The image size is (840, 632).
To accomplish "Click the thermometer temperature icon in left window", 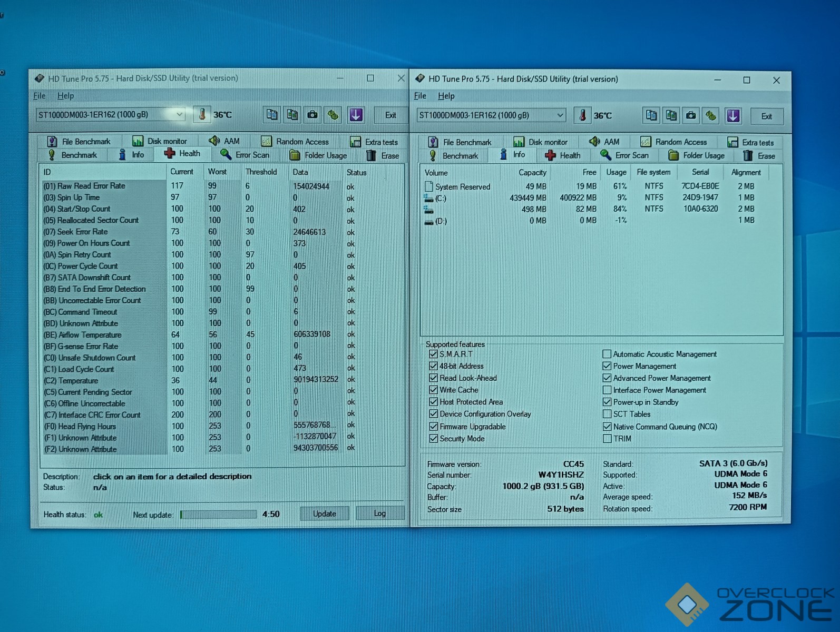I will click(202, 114).
